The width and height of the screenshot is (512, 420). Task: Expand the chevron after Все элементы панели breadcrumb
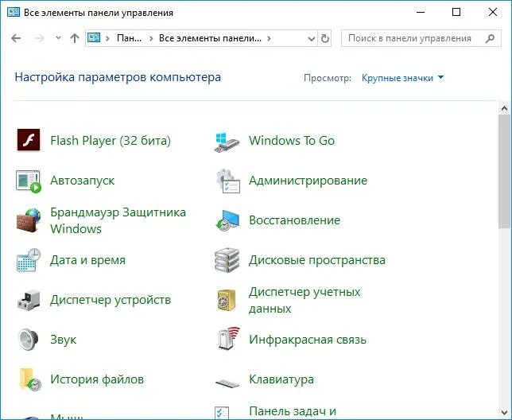[269, 38]
